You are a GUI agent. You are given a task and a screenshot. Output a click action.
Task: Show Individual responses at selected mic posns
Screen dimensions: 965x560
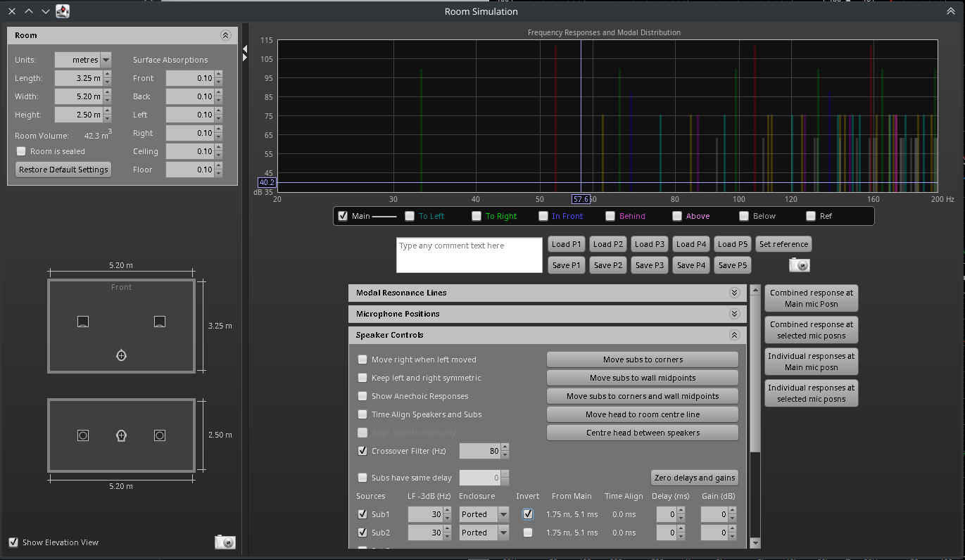click(812, 393)
